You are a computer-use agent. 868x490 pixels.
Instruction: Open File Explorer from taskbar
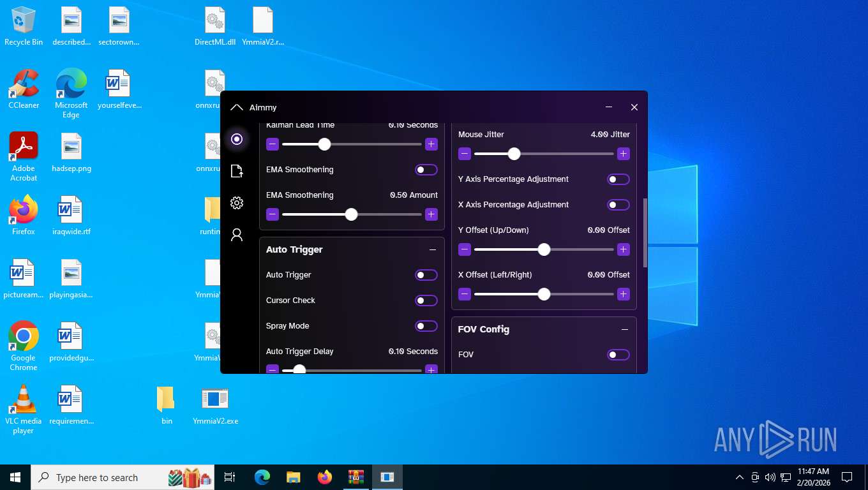click(293, 477)
